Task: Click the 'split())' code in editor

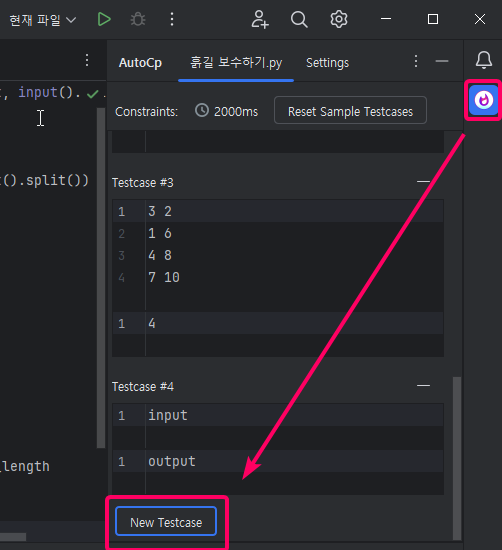Action: (57, 180)
